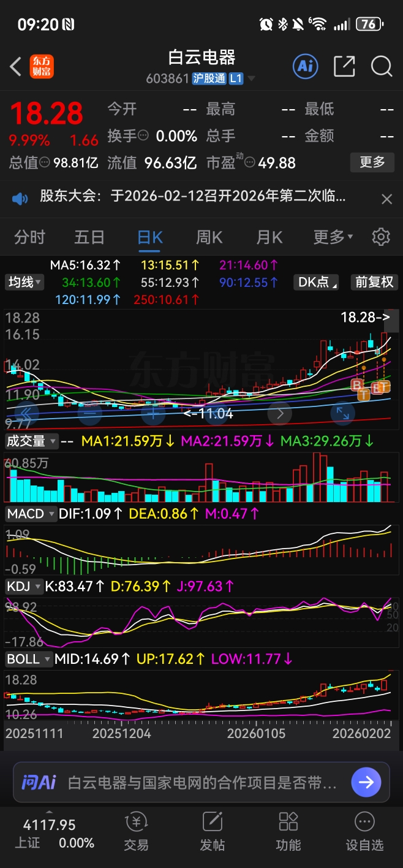Tap the info icon next to 换手

(x=143, y=135)
